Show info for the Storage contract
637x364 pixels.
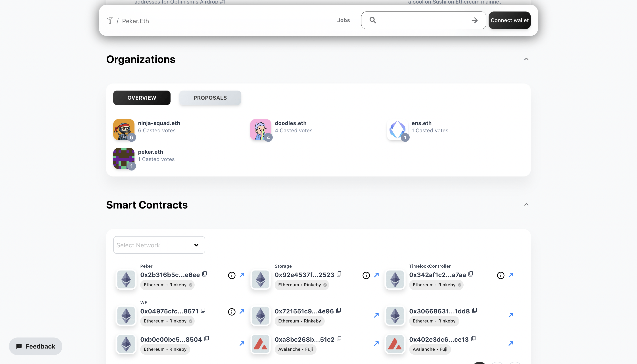pyautogui.click(x=366, y=275)
